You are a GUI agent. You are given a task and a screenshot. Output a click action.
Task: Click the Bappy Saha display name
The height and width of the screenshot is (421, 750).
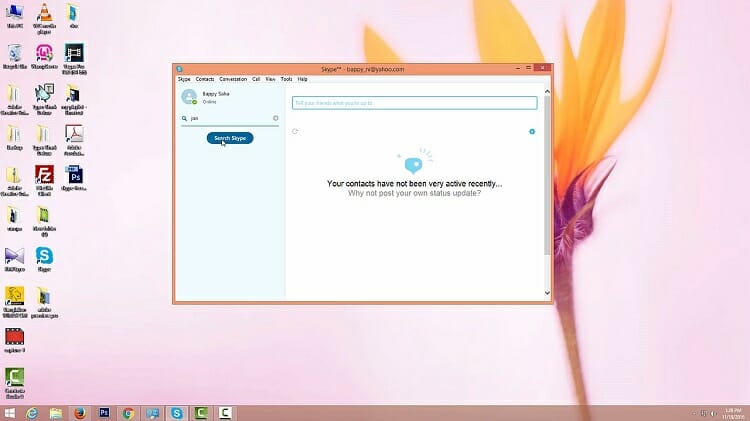coord(216,94)
